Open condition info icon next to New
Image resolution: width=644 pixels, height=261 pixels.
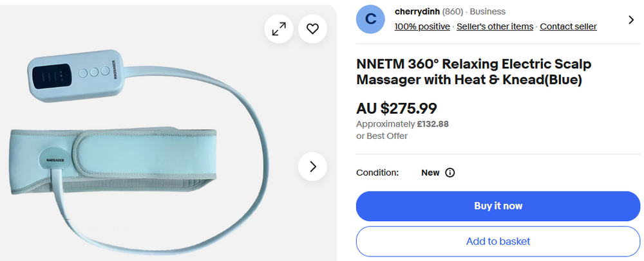tap(450, 173)
